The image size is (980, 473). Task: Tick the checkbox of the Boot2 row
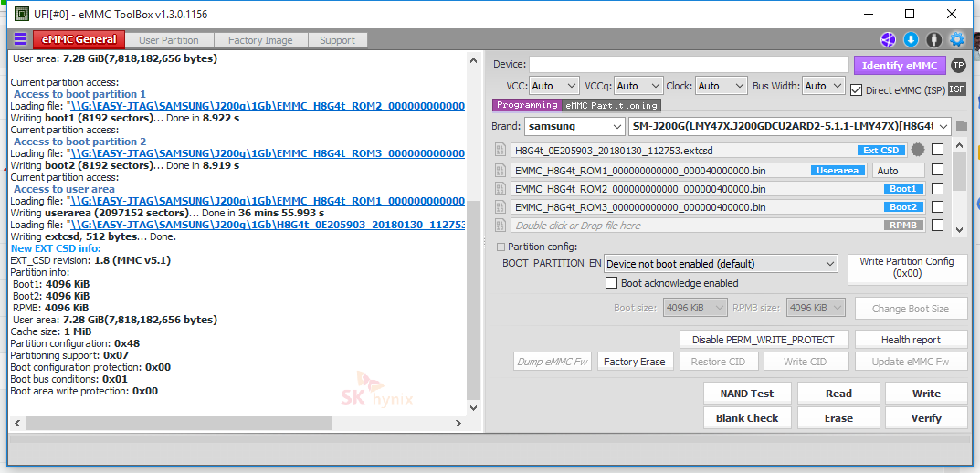pos(937,206)
